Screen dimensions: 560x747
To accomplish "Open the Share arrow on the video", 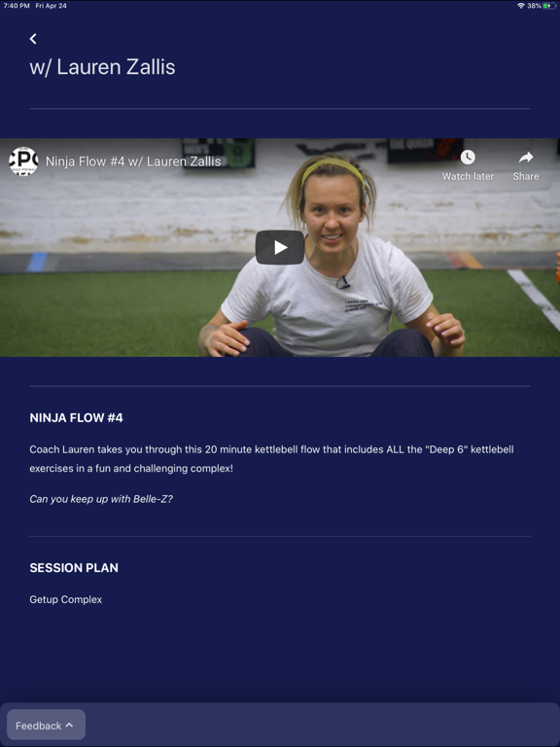I will click(x=526, y=158).
